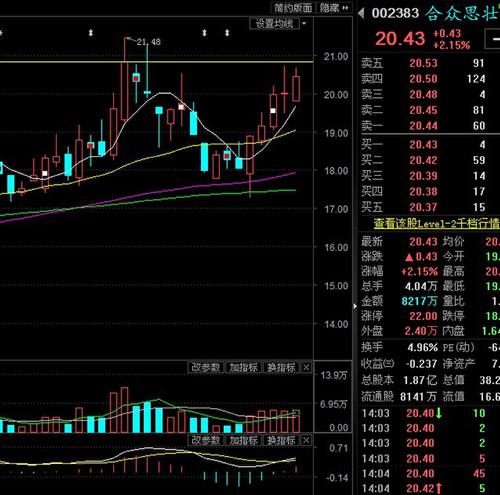This screenshot has width=500, height=495.
Task: Click 换指标 in the MACD panel
Action: click(x=281, y=440)
